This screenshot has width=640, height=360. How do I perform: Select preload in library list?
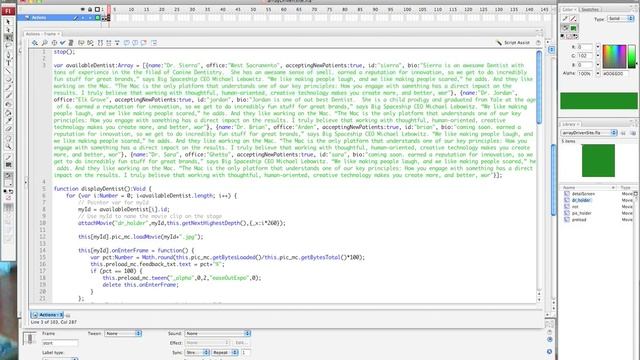(x=579, y=220)
